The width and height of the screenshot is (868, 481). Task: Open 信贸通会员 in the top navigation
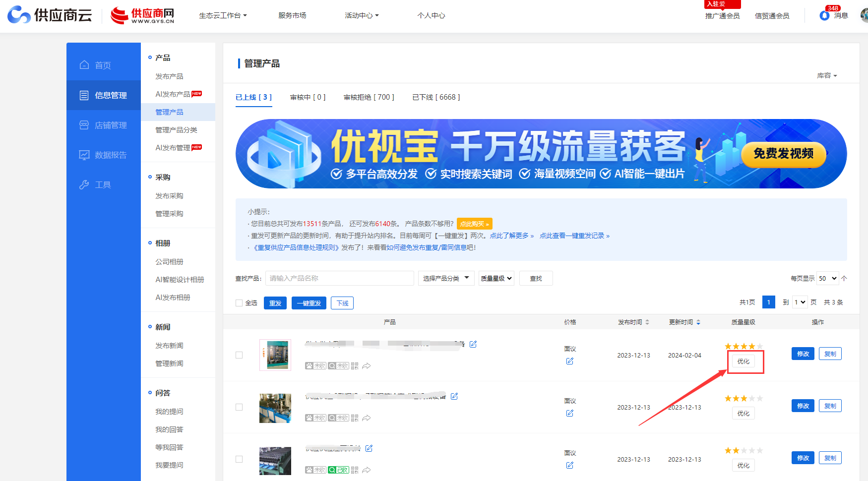pos(772,15)
